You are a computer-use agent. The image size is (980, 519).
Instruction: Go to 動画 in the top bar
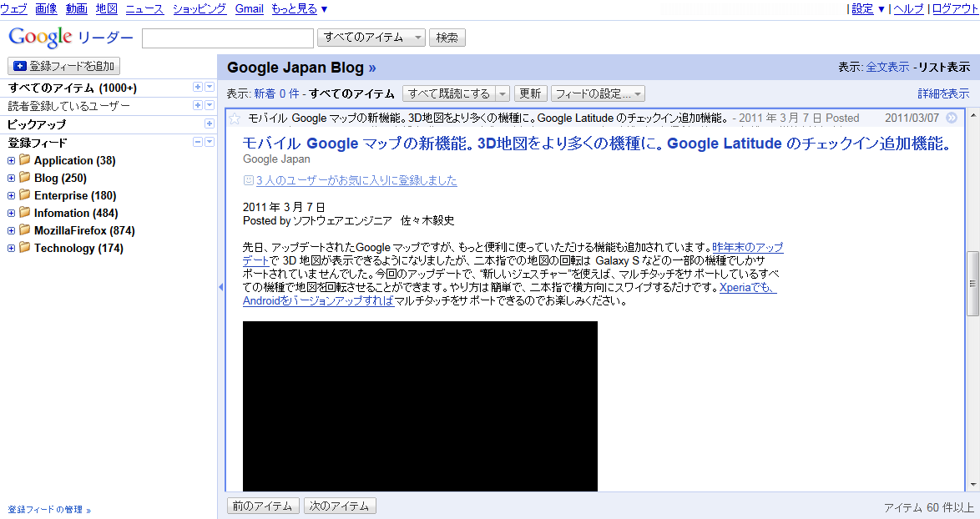(x=76, y=8)
